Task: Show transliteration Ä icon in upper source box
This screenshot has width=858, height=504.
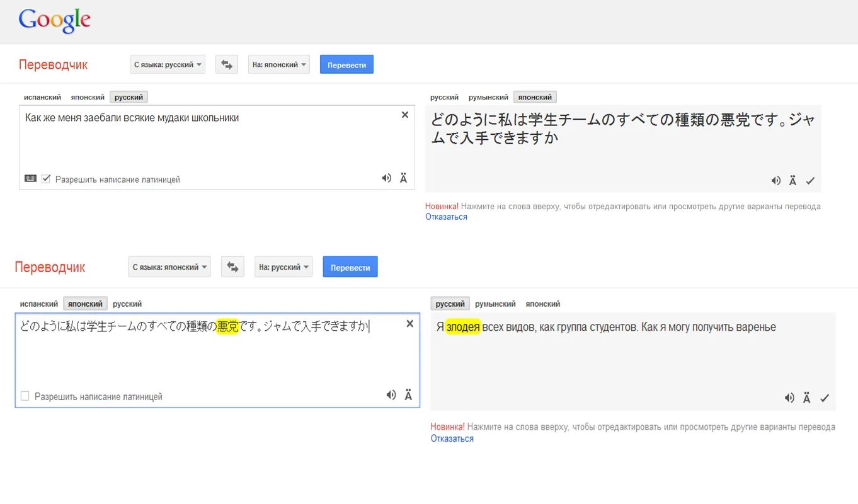Action: tap(404, 178)
